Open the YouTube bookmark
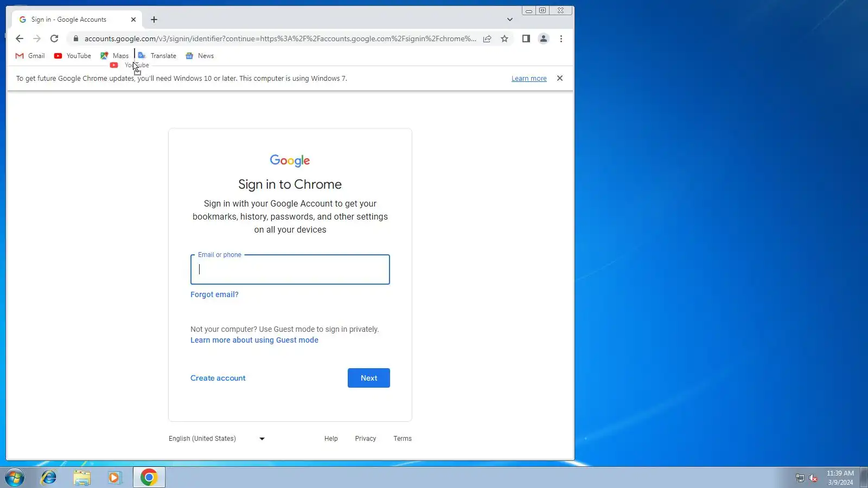868x488 pixels. pyautogui.click(x=73, y=56)
